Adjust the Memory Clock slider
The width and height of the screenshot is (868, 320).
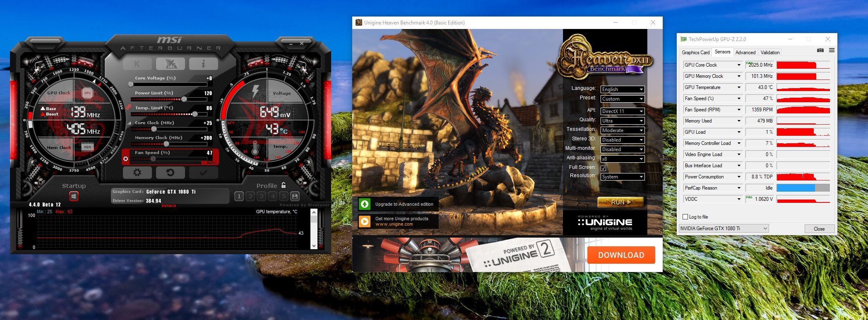click(x=169, y=144)
